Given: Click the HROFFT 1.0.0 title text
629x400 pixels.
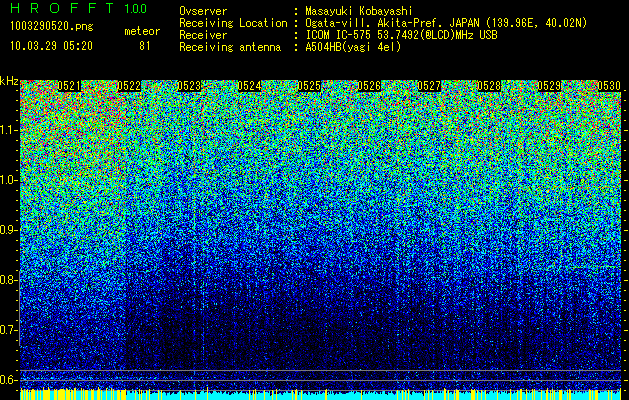Looking at the screenshot, I should (79, 8).
